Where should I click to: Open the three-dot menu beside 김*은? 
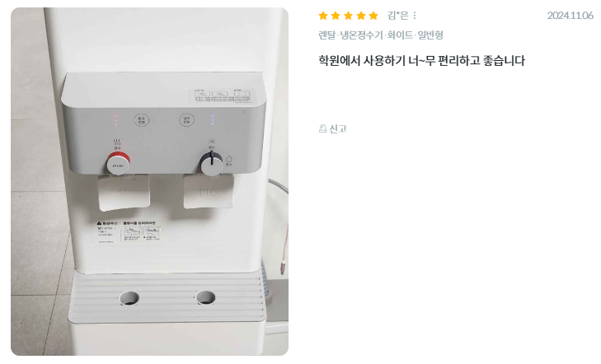[x=415, y=16]
